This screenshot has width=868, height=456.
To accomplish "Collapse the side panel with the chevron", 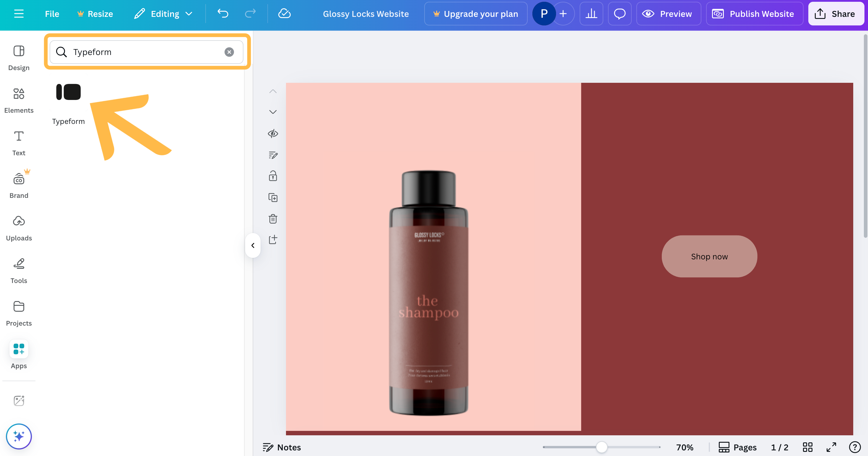I will coord(253,245).
